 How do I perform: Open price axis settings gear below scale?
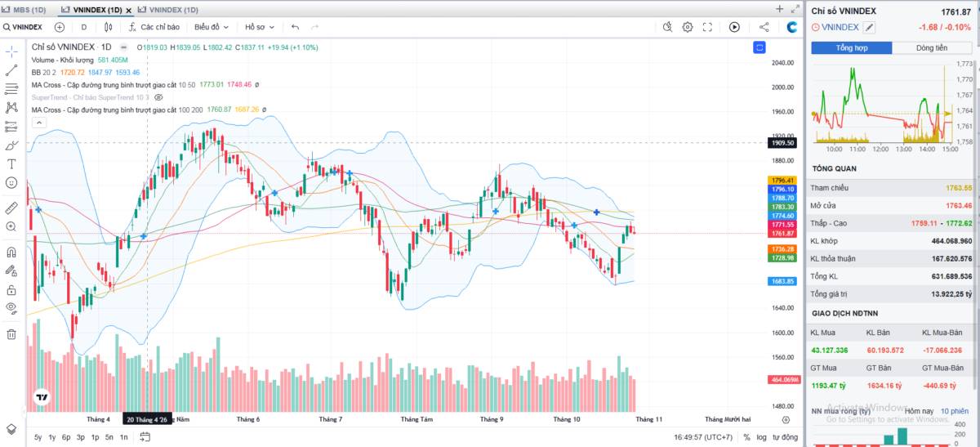[x=786, y=419]
